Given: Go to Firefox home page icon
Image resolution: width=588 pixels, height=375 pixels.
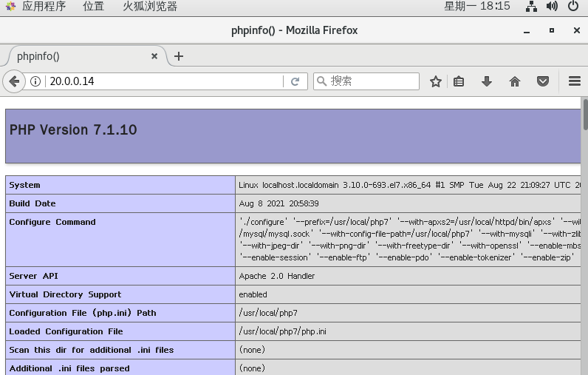Looking at the screenshot, I should coord(515,81).
